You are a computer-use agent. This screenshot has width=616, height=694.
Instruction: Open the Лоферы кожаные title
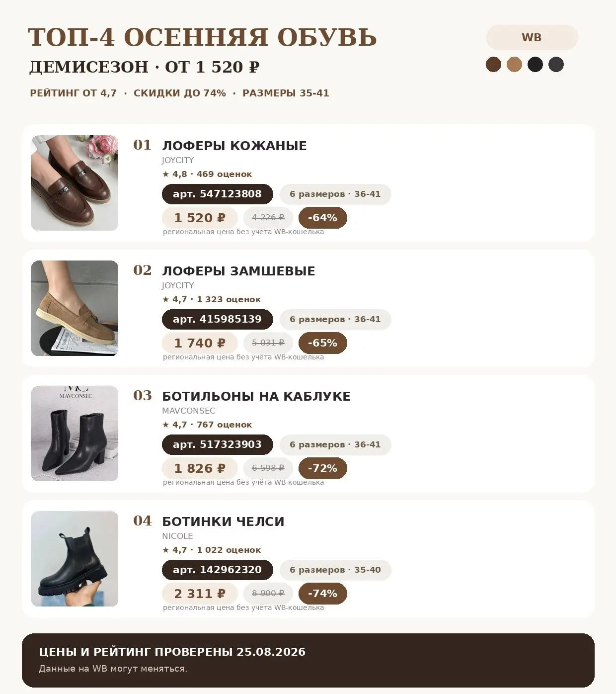(x=234, y=146)
